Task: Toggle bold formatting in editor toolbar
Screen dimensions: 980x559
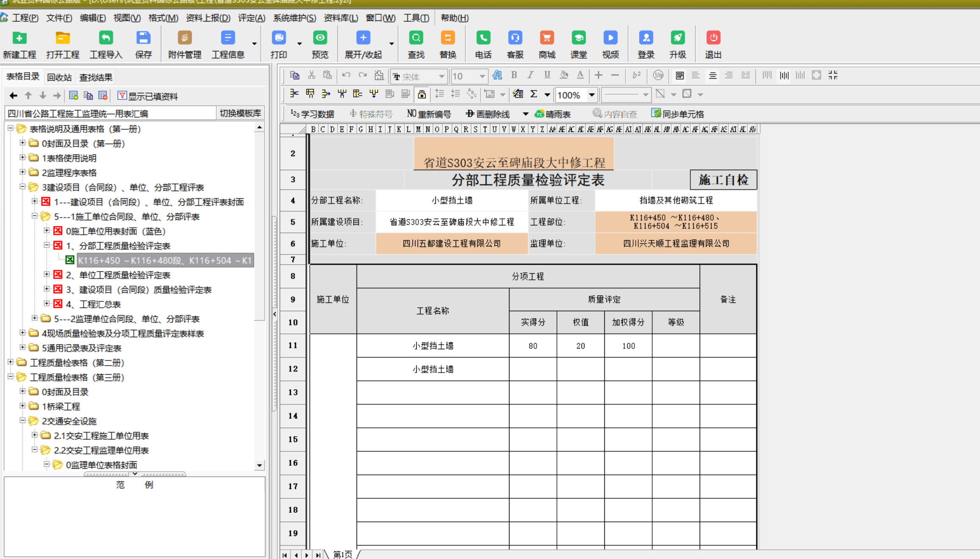Action: (514, 75)
